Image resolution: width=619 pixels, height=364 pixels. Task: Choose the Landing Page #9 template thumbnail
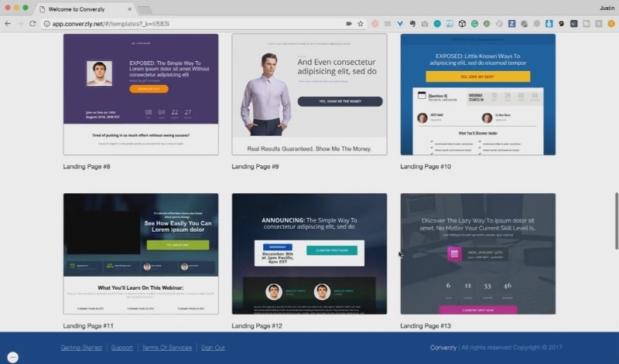click(309, 94)
